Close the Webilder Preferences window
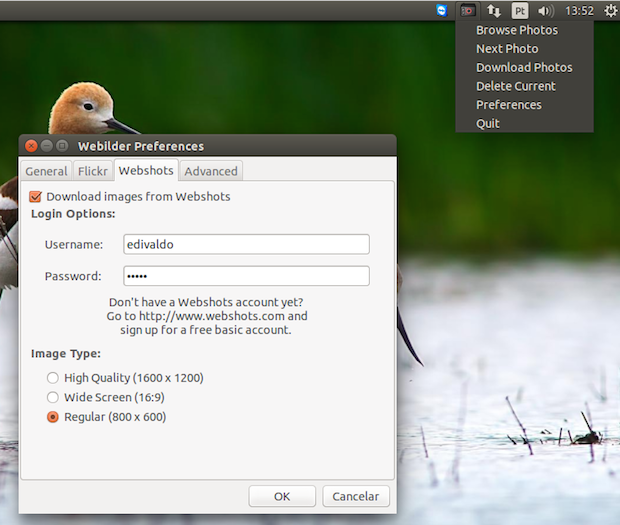The width and height of the screenshot is (620, 525). (x=31, y=146)
